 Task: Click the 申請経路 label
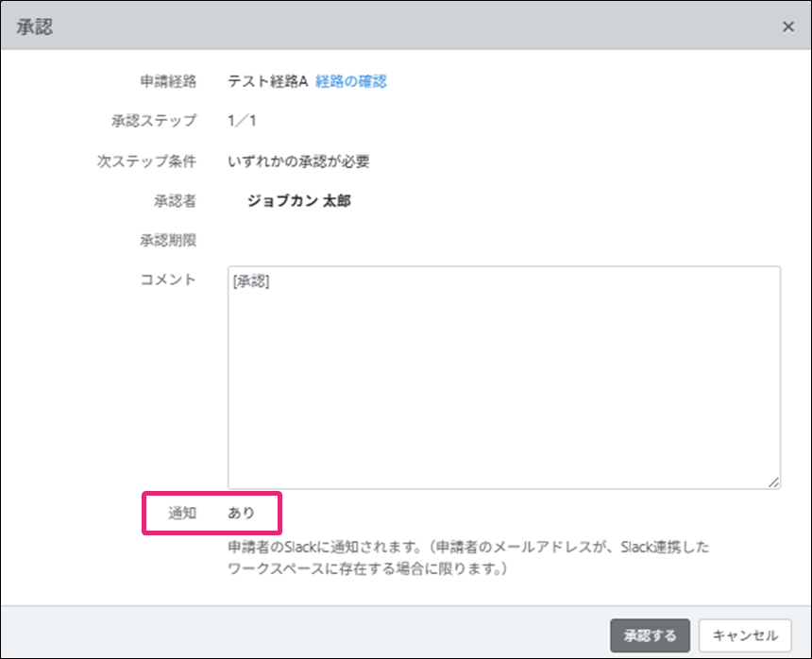pos(168,81)
